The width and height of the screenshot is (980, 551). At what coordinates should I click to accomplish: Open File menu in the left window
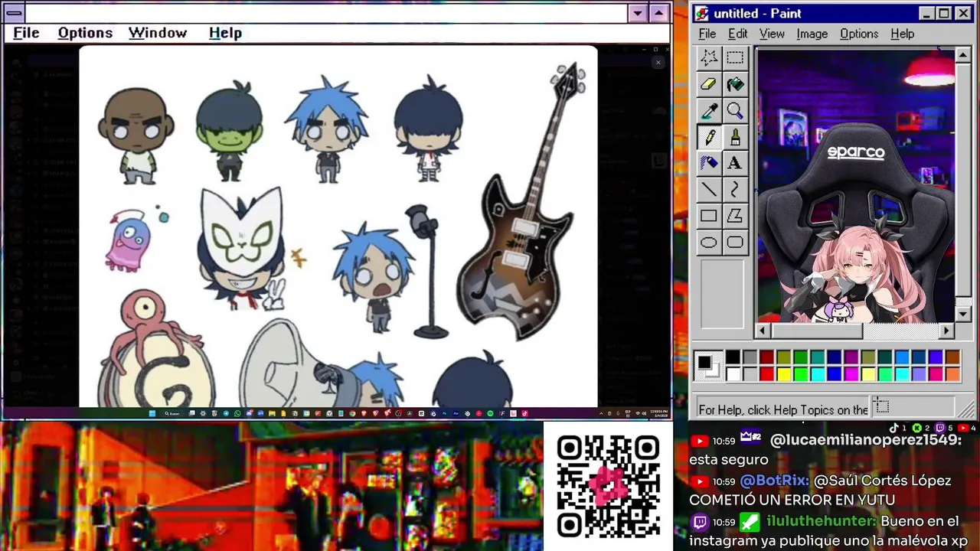[26, 33]
